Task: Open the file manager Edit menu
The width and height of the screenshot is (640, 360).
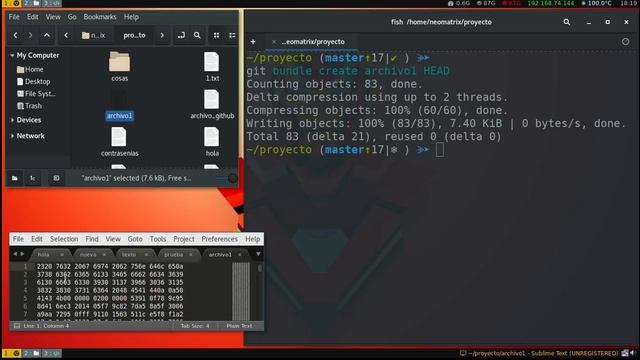Action: pos(33,17)
